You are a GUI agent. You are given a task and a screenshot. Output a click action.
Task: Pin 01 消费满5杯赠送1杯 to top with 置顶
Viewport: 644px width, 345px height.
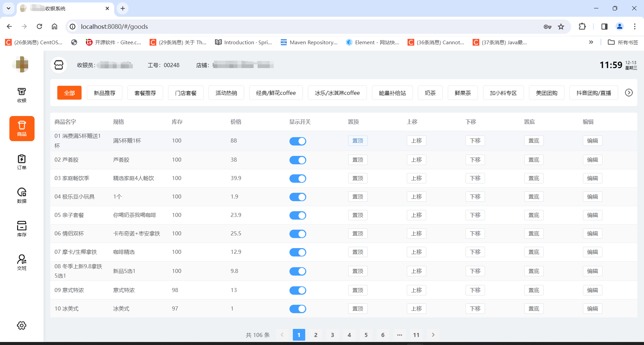(x=358, y=141)
